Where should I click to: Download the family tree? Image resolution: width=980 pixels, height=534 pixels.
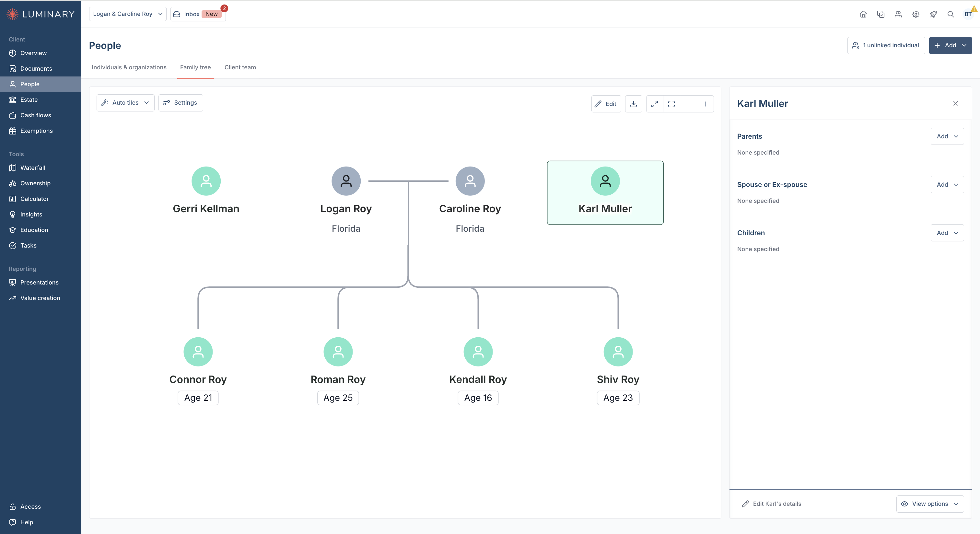[634, 104]
